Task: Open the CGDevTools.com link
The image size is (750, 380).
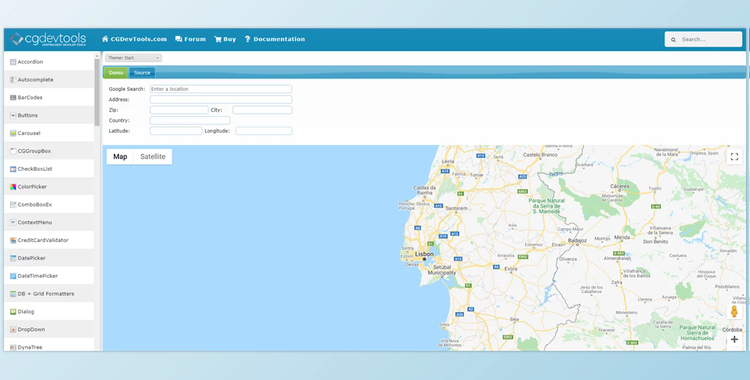Action: pos(134,39)
